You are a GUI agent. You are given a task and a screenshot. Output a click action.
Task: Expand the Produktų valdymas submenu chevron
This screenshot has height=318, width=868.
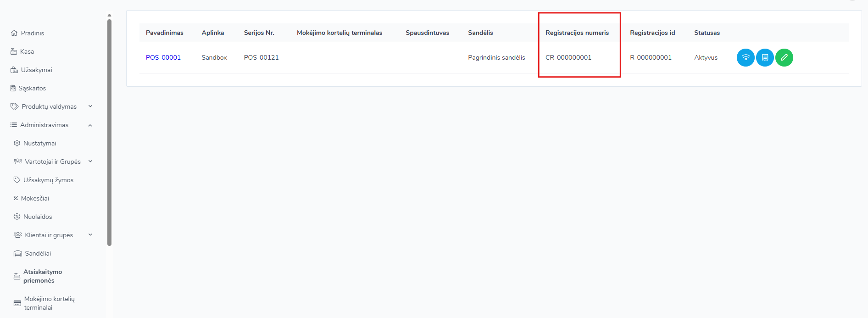(90, 106)
